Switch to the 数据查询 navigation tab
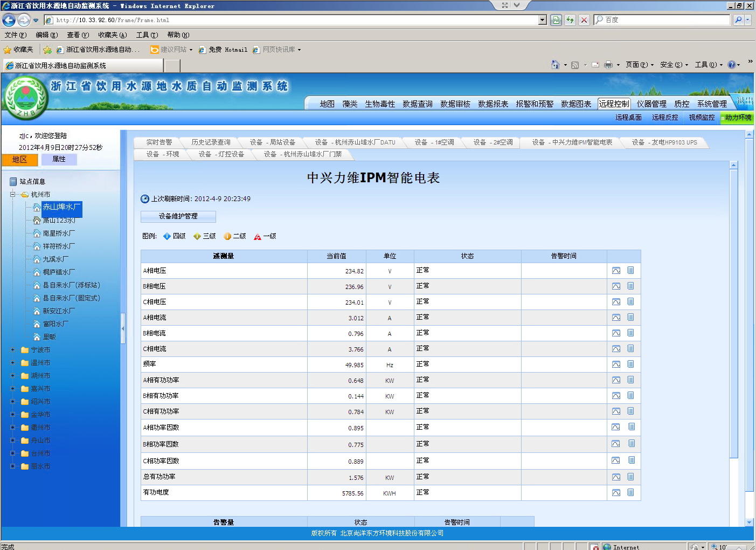 click(x=418, y=104)
